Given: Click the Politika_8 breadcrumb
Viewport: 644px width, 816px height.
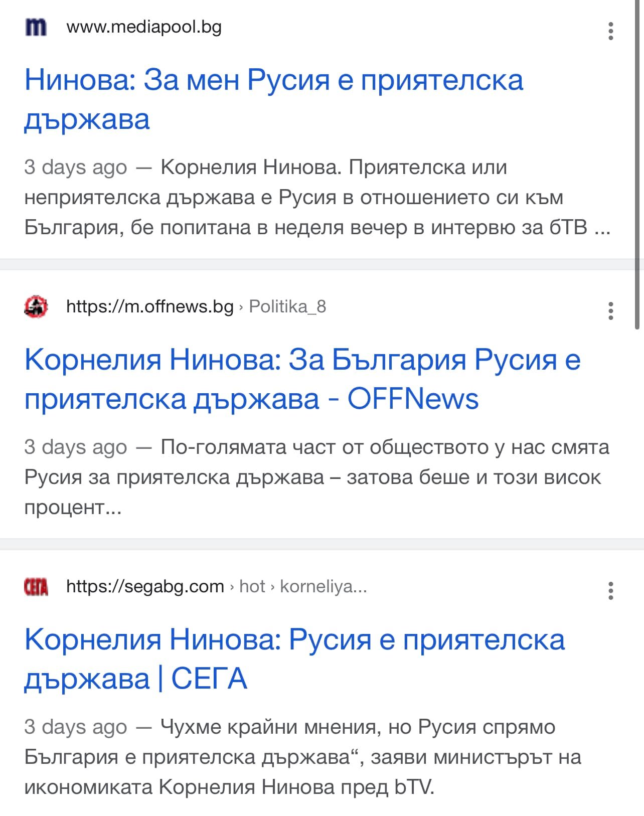Looking at the screenshot, I should (x=287, y=306).
